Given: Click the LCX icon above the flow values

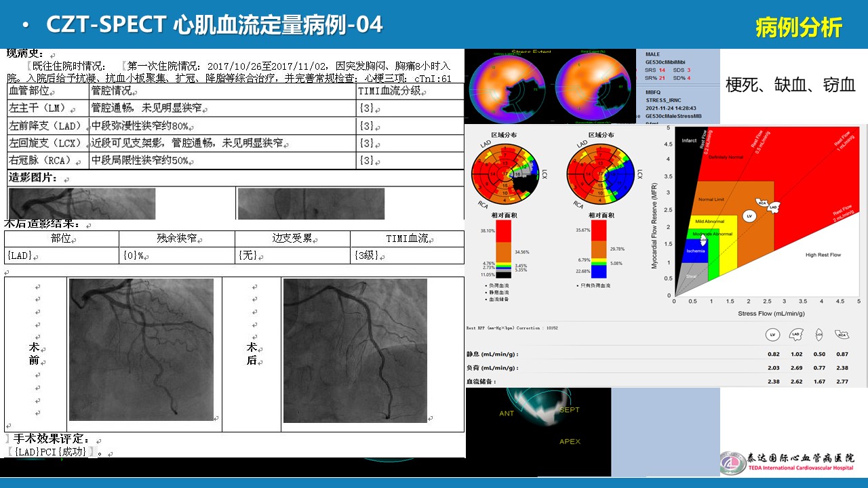Looking at the screenshot, I should pos(819,335).
